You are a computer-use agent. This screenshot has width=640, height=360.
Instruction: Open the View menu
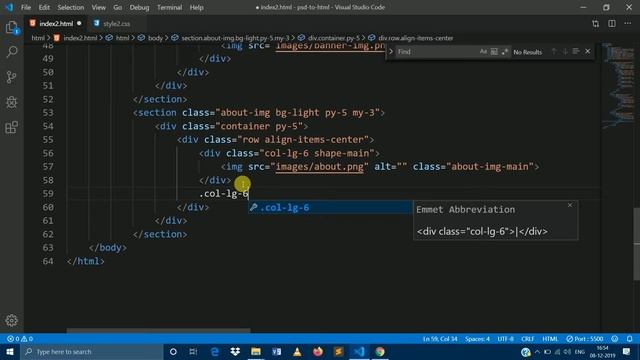click(x=98, y=7)
